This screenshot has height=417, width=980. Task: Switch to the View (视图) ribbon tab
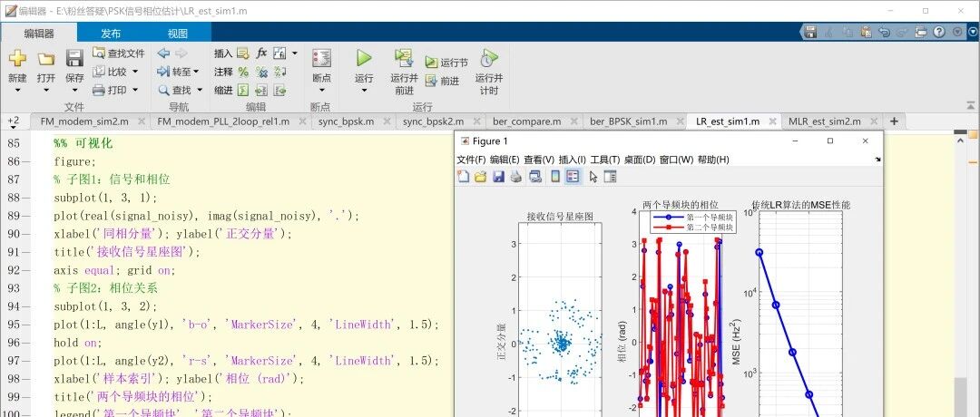coord(178,34)
